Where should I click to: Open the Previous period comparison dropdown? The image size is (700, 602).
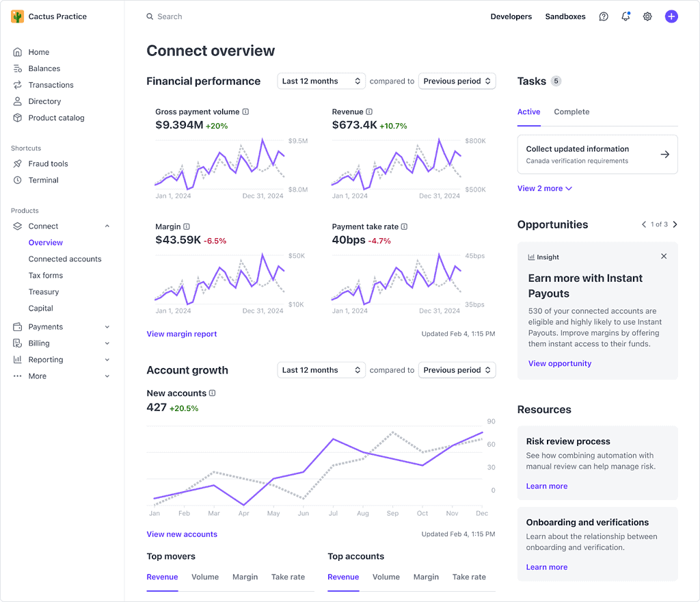pos(457,81)
